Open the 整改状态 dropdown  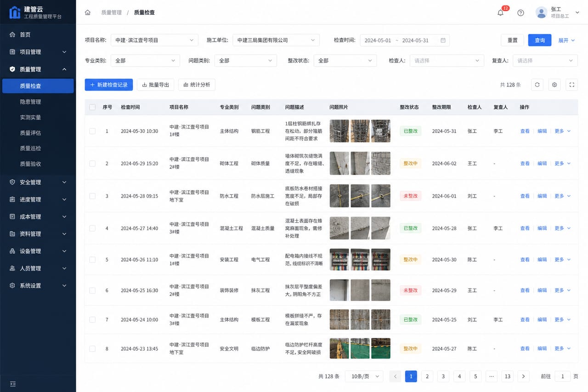345,61
